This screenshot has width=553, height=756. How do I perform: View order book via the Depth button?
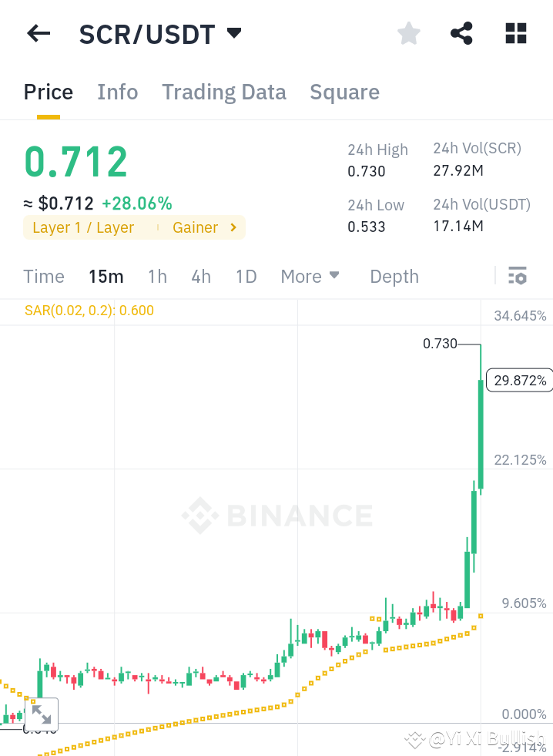pos(394,276)
